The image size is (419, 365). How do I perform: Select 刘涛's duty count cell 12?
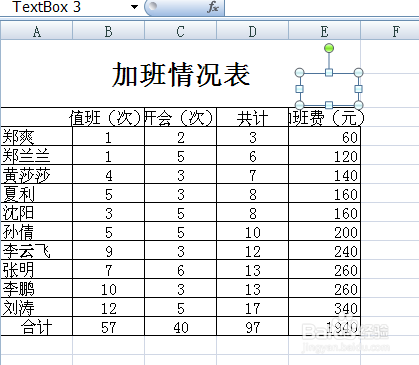108,307
